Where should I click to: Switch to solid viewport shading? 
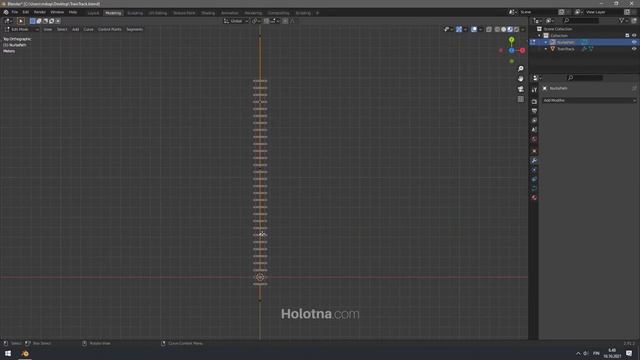(x=504, y=29)
